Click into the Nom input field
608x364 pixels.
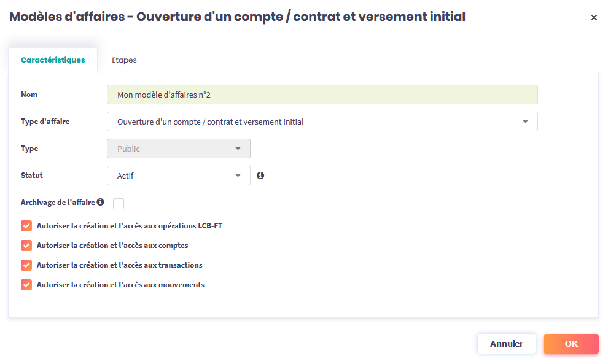[x=322, y=95]
